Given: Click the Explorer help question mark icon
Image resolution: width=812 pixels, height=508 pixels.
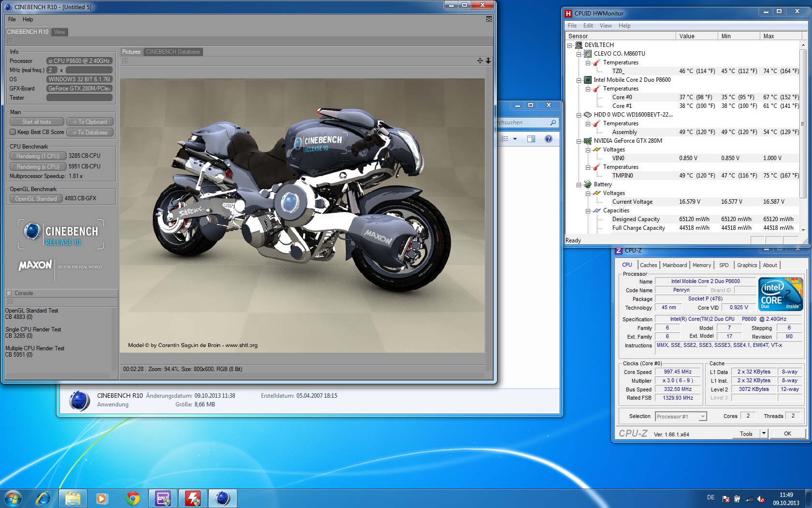Looking at the screenshot, I should pyautogui.click(x=548, y=139).
